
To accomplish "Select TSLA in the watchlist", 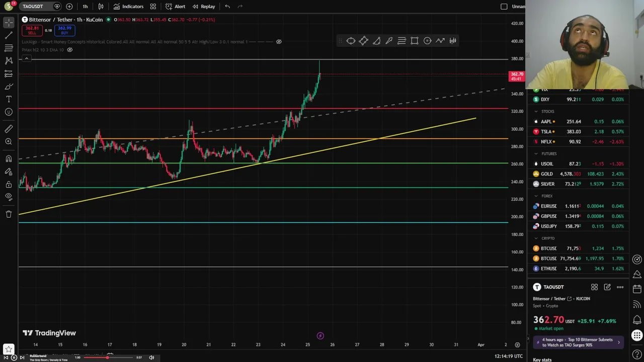I will point(579,132).
